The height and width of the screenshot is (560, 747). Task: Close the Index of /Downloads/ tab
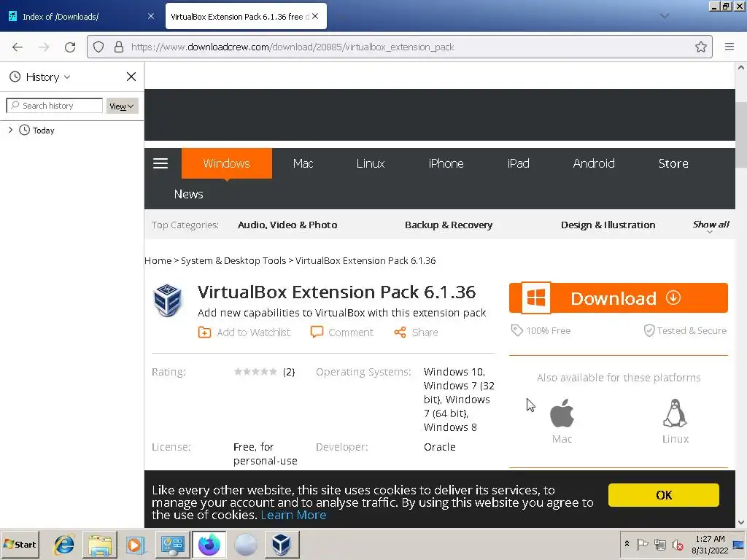[151, 16]
